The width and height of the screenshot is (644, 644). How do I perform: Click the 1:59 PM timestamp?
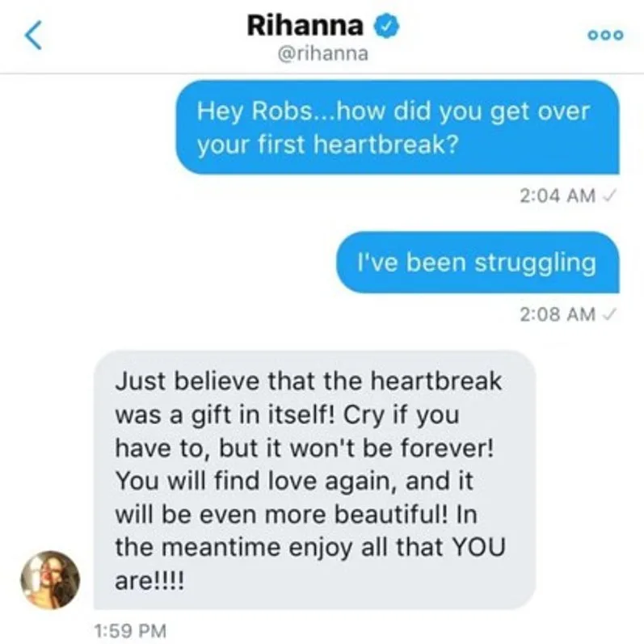130,631
